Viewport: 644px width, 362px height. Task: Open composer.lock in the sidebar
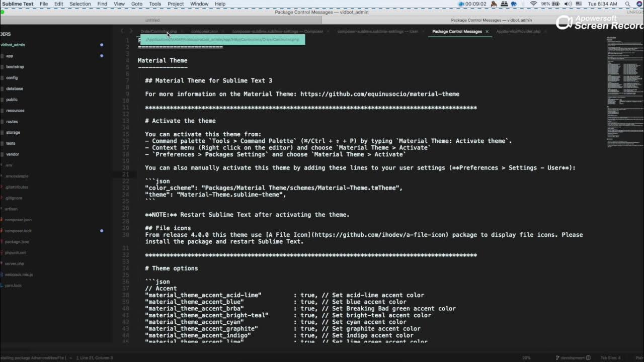pyautogui.click(x=18, y=231)
